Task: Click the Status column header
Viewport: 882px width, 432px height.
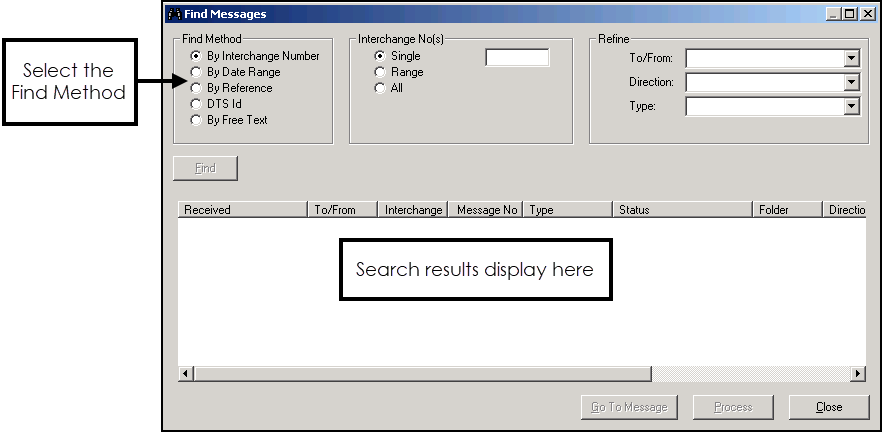Action: (681, 210)
